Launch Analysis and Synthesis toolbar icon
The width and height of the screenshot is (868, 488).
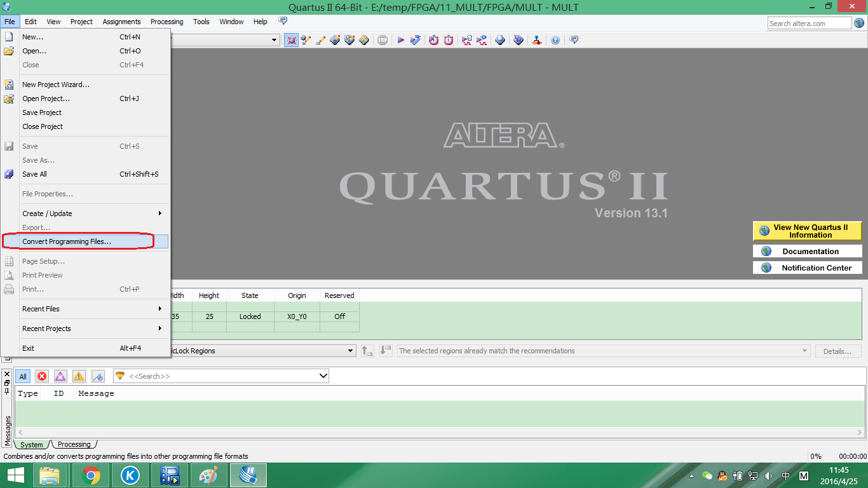pyautogui.click(x=416, y=39)
